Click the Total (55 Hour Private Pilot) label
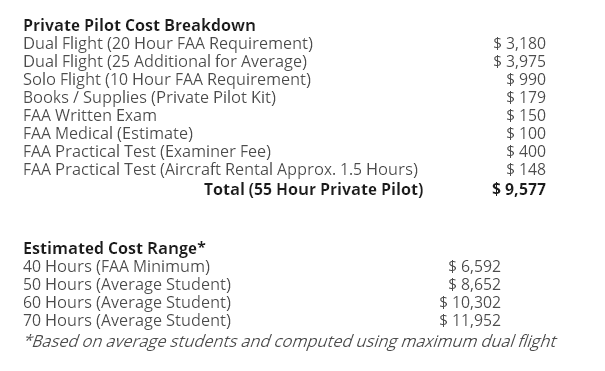This screenshot has height=371, width=605. pos(314,189)
